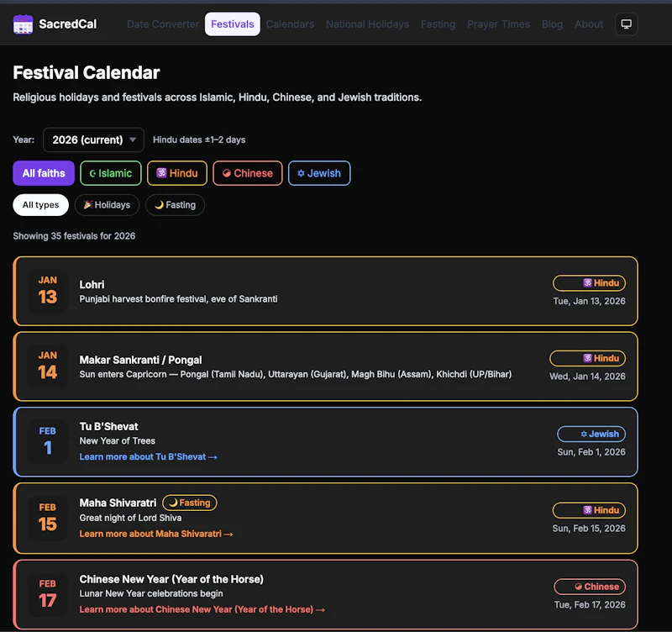The image size is (672, 632).
Task: Open the Prayer Times nav item
Action: (498, 24)
